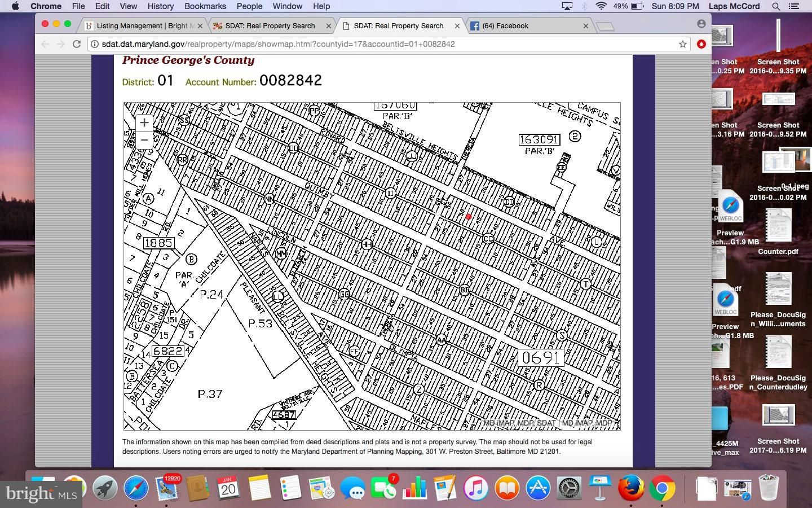Click the red property marker on map
Image resolution: width=812 pixels, height=508 pixels.
click(468, 217)
